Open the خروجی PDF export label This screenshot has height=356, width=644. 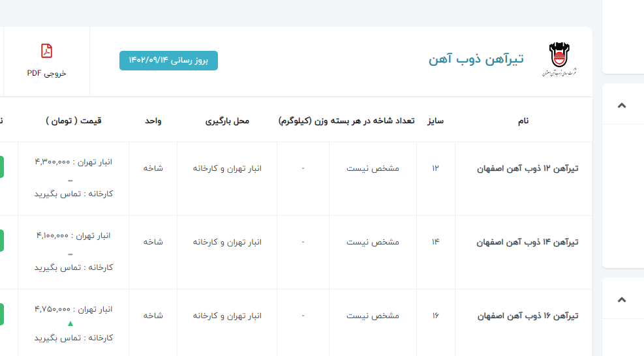pyautogui.click(x=46, y=73)
